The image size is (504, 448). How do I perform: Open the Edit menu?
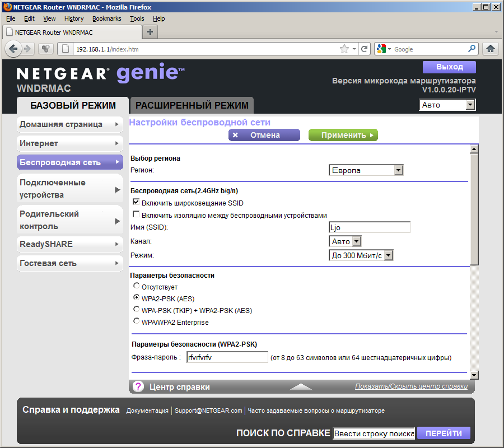29,18
